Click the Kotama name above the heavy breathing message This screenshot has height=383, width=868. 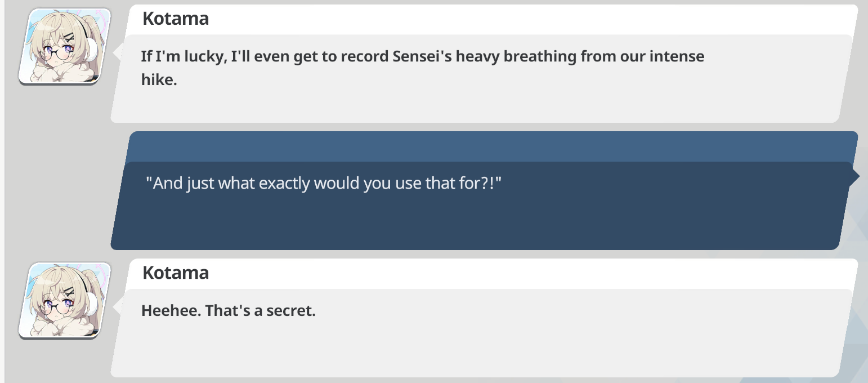coord(176,19)
